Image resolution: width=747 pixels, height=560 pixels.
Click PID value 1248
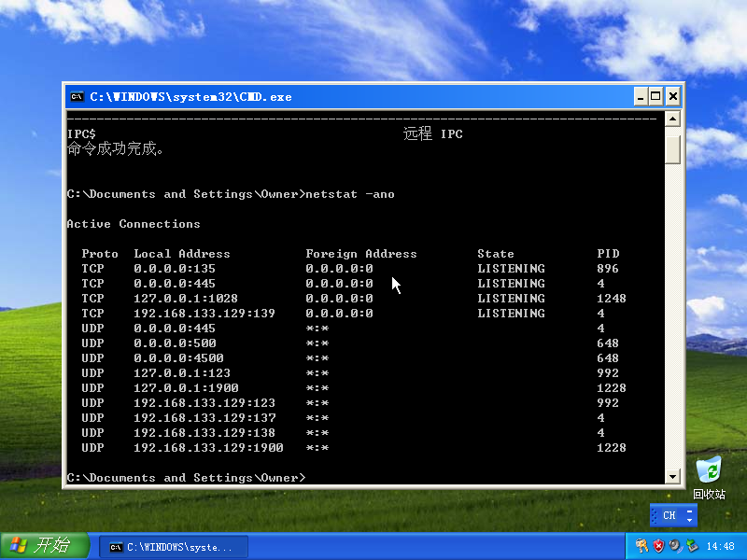612,299
